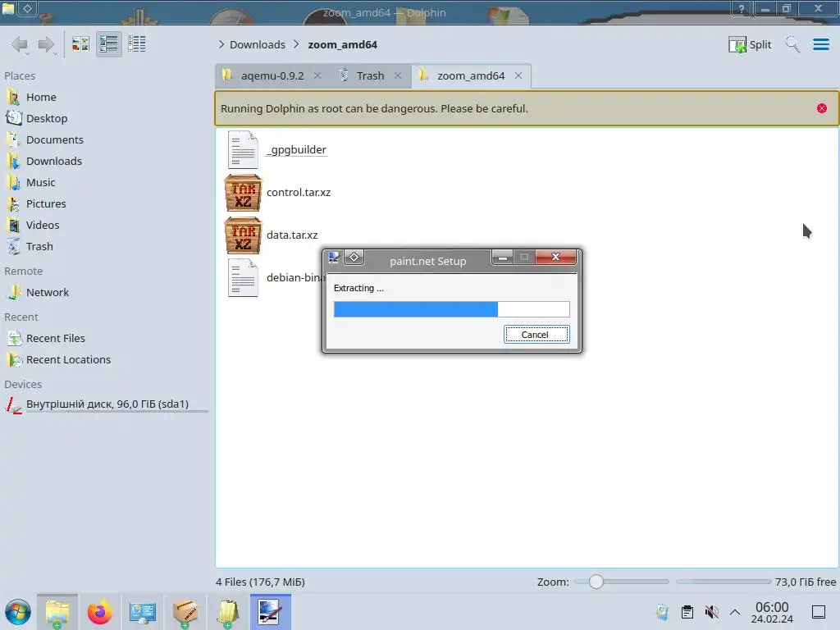Open Videos in Places
The height and width of the screenshot is (630, 840).
43,226
